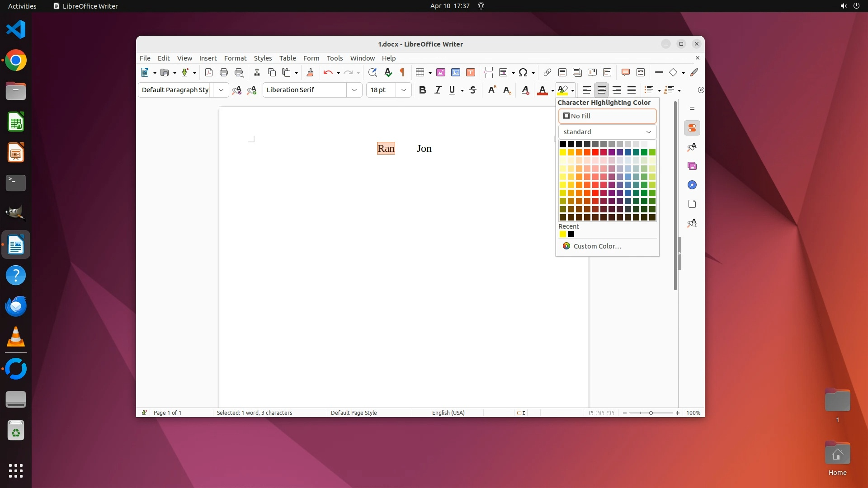Image resolution: width=868 pixels, height=488 pixels.
Task: Click the word Jon in the document
Action: click(424, 149)
